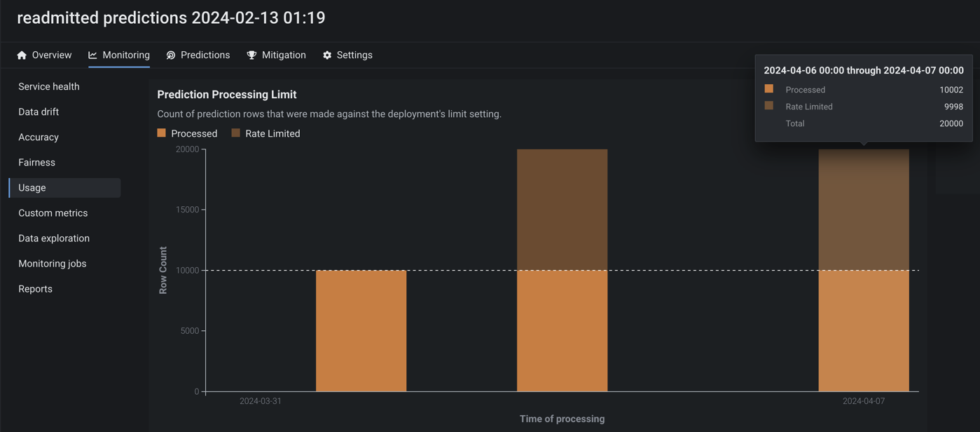The width and height of the screenshot is (980, 432).
Task: Open the Service health section
Action: [49, 87]
